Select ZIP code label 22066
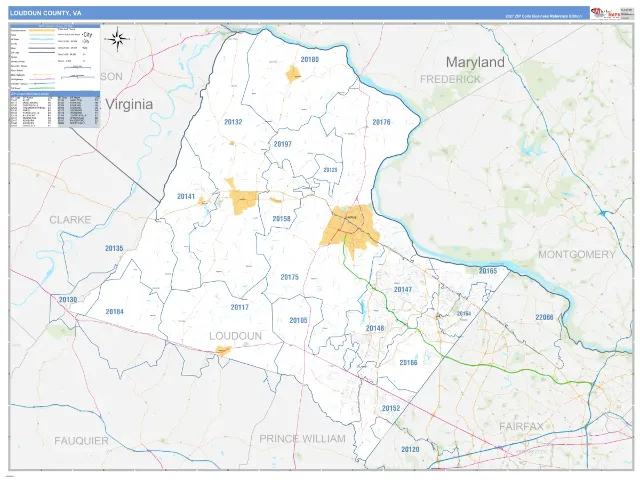640x480 pixels. click(x=544, y=317)
